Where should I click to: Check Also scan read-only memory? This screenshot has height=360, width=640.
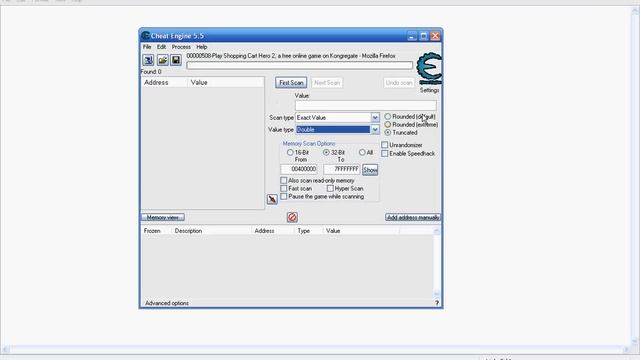[x=284, y=180]
